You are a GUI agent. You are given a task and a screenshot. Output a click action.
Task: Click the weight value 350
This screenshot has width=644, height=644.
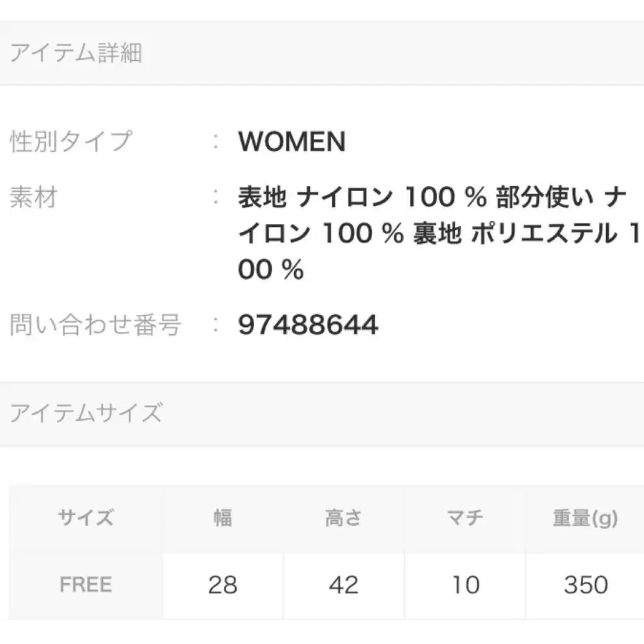(585, 585)
